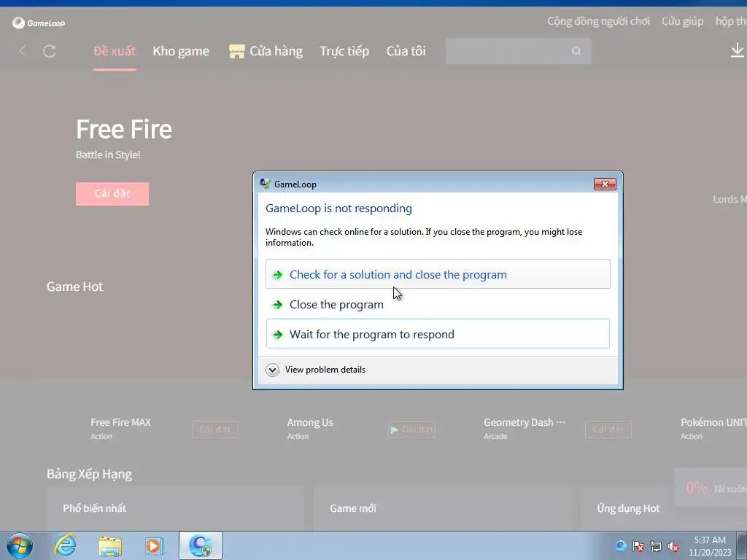Click the GameLoop system tray icon
This screenshot has height=560, width=747.
[620, 546]
